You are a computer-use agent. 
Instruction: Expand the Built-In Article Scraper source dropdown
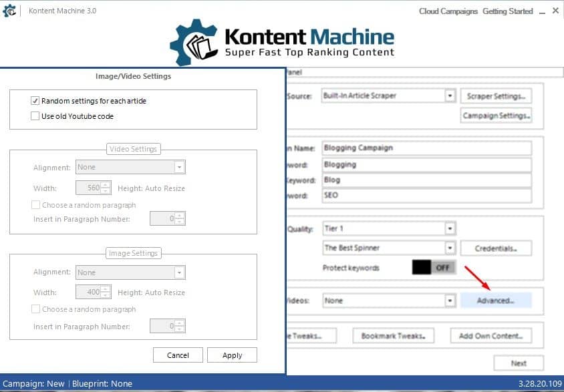click(450, 95)
